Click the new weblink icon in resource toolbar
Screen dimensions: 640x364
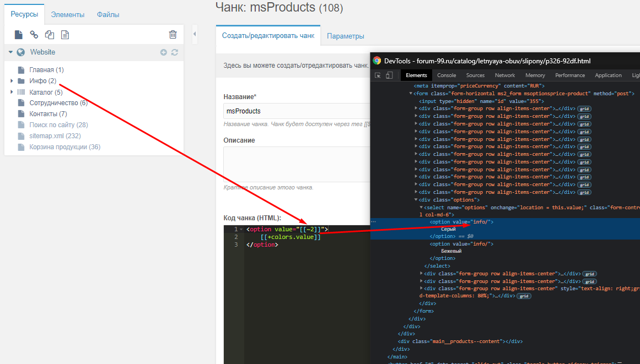[x=34, y=35]
